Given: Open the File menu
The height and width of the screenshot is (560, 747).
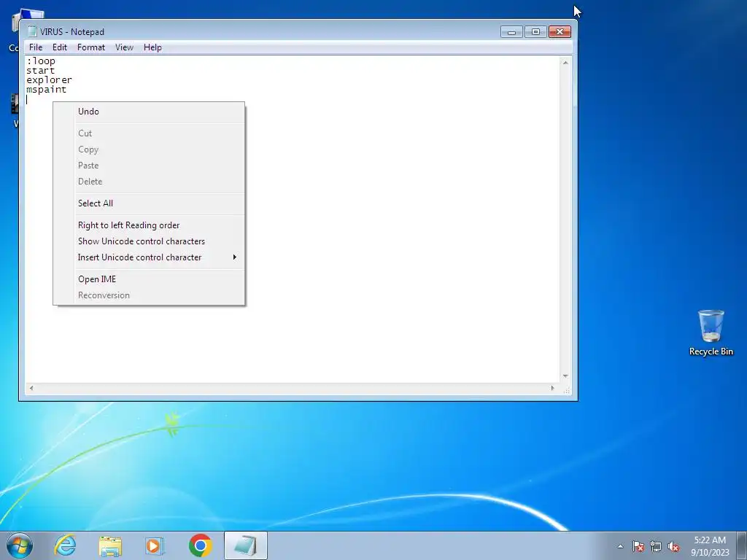Looking at the screenshot, I should [x=36, y=47].
